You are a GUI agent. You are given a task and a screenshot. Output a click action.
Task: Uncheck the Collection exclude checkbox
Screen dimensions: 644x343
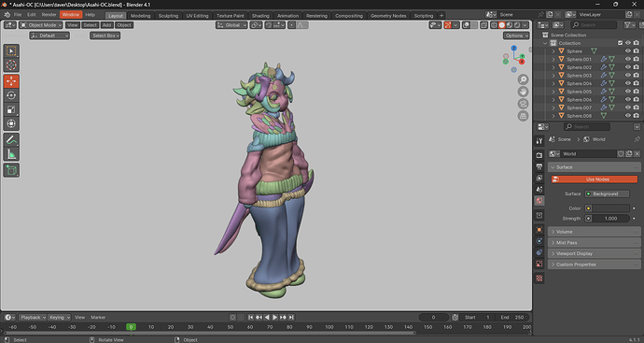(x=620, y=43)
